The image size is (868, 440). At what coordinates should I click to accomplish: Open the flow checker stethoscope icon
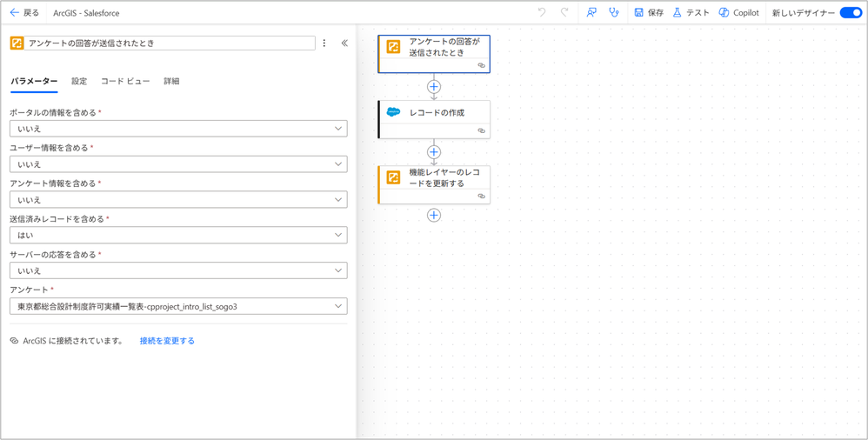(614, 13)
